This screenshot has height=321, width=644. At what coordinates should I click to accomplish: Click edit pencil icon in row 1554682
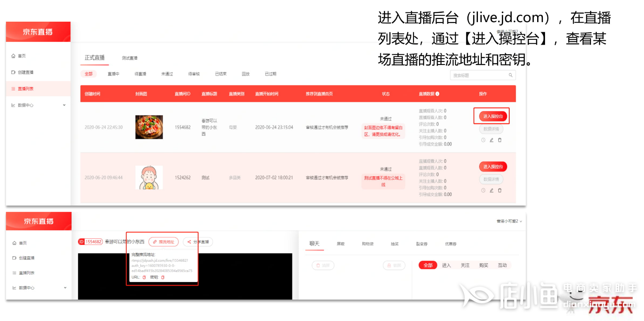(x=492, y=140)
